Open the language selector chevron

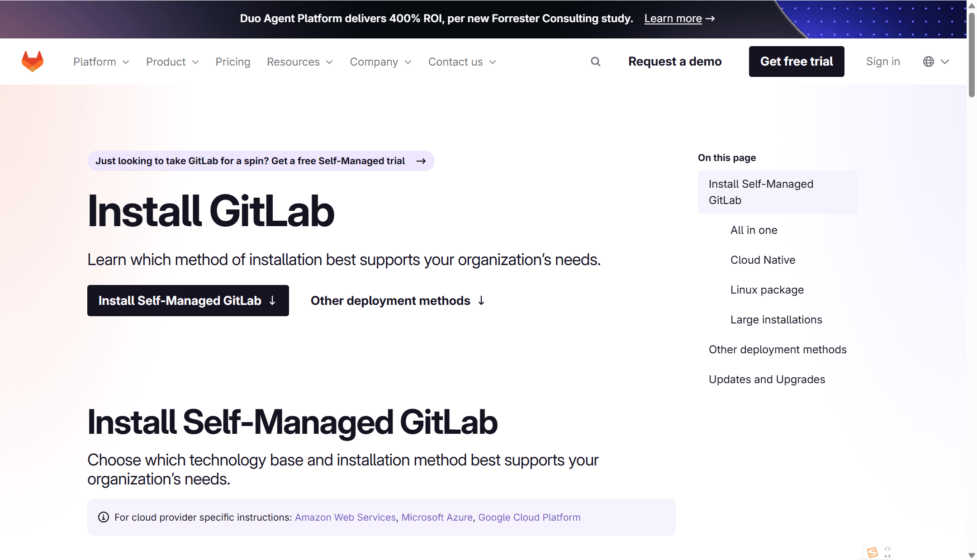tap(945, 62)
